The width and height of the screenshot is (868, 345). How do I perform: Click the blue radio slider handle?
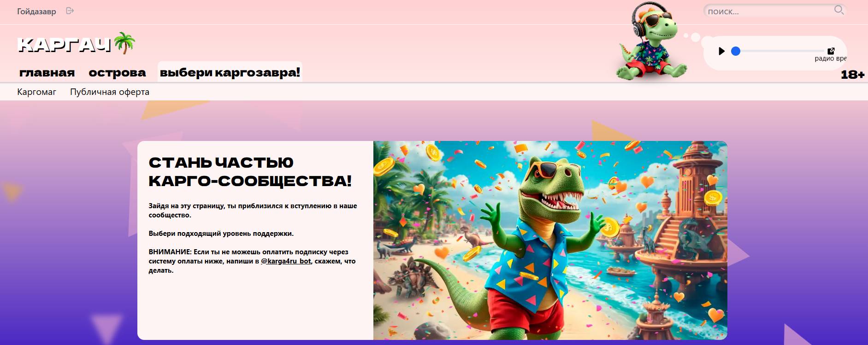point(736,51)
